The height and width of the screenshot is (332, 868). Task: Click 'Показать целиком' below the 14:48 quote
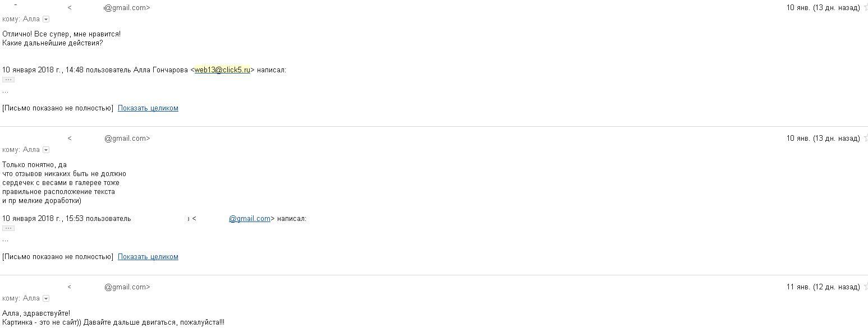(148, 108)
